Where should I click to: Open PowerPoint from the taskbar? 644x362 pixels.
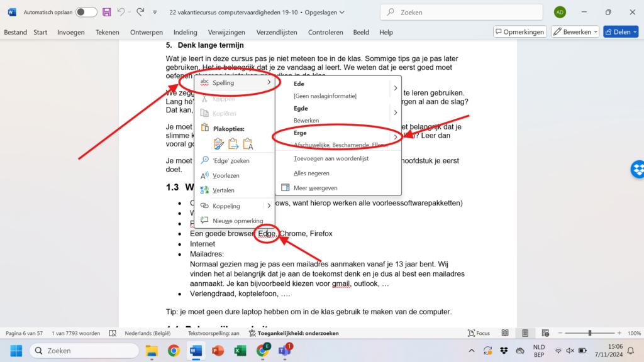(218, 351)
